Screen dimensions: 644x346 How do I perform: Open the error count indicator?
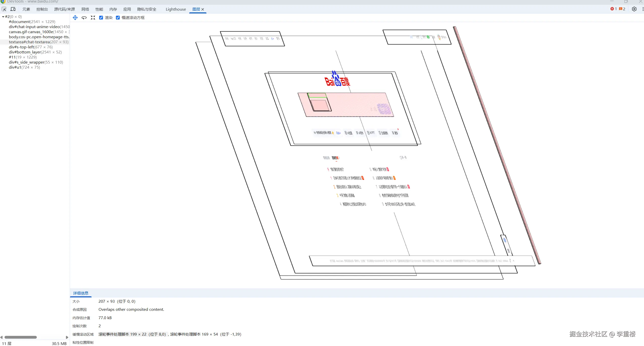tap(614, 9)
